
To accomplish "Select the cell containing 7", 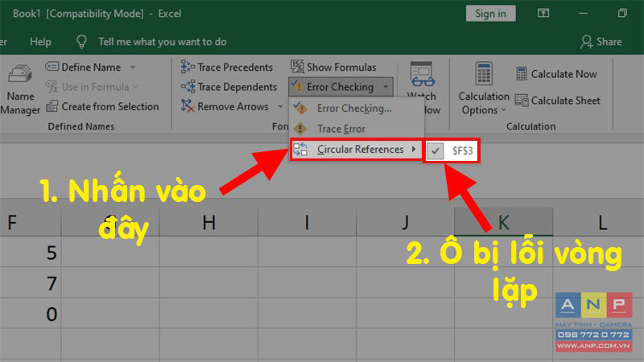I will tap(31, 283).
